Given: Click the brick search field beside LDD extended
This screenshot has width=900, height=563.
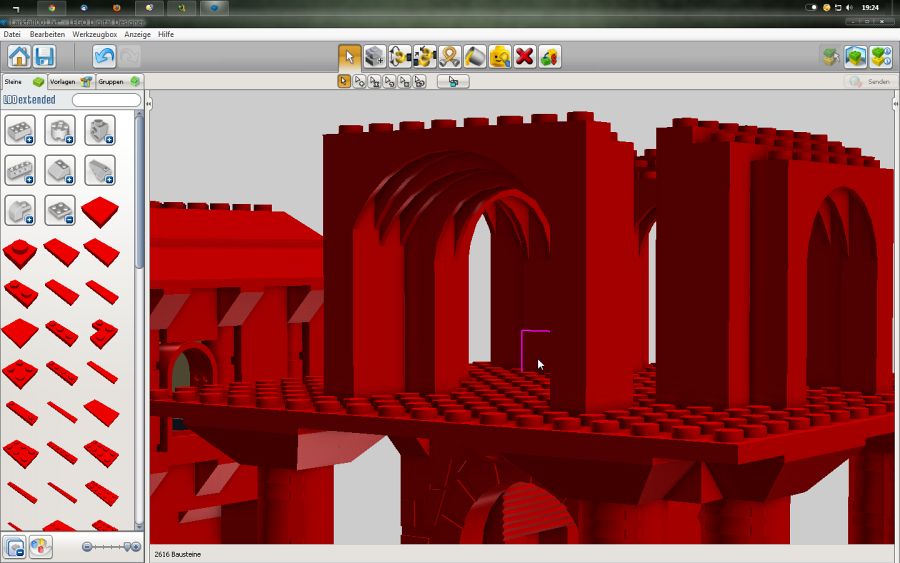Looking at the screenshot, I should coord(106,100).
